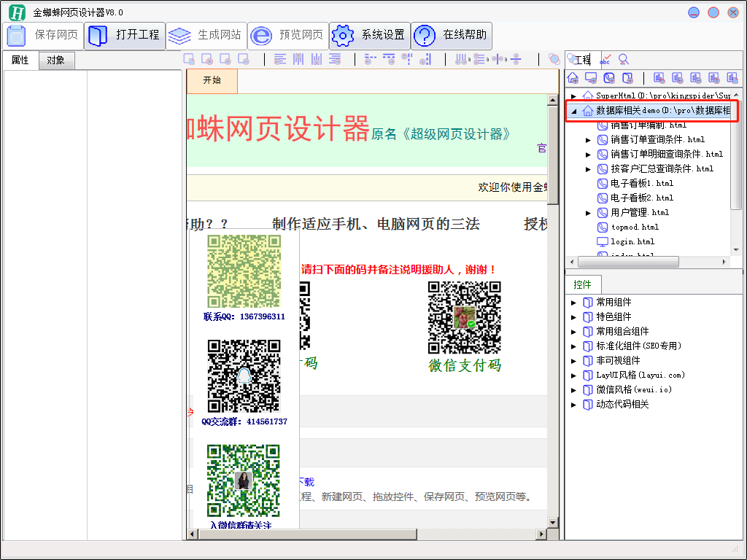Select login.html in the project tree
This screenshot has width=747, height=560.
click(x=632, y=242)
